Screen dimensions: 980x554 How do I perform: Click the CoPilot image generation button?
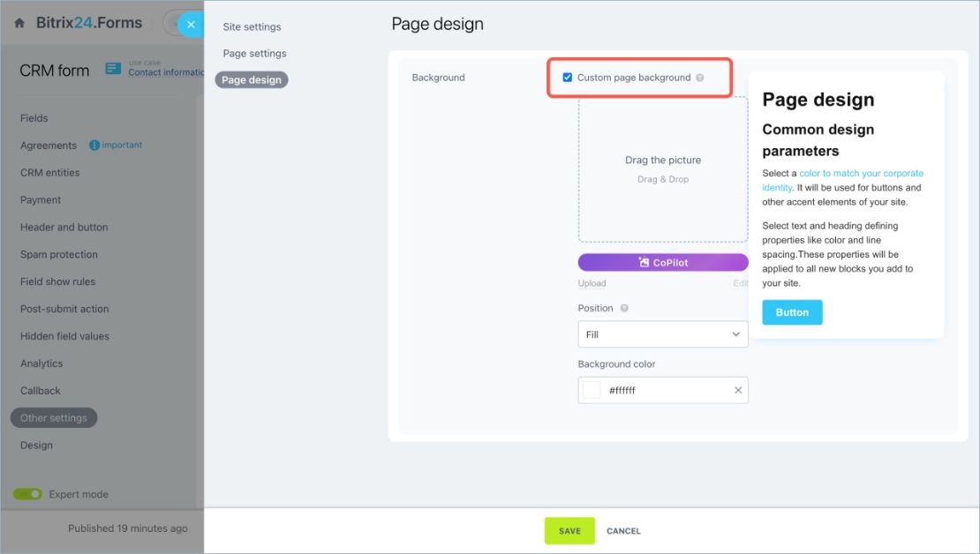(x=662, y=262)
